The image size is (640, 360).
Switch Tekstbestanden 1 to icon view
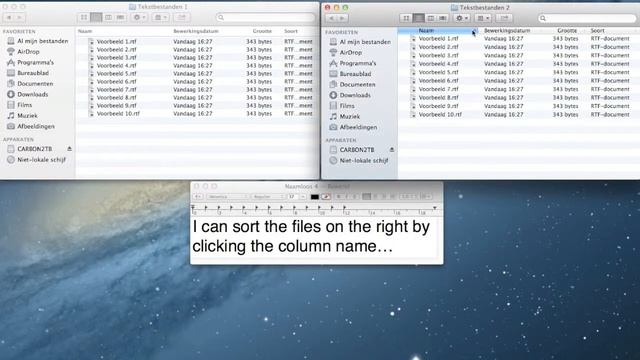(84, 17)
